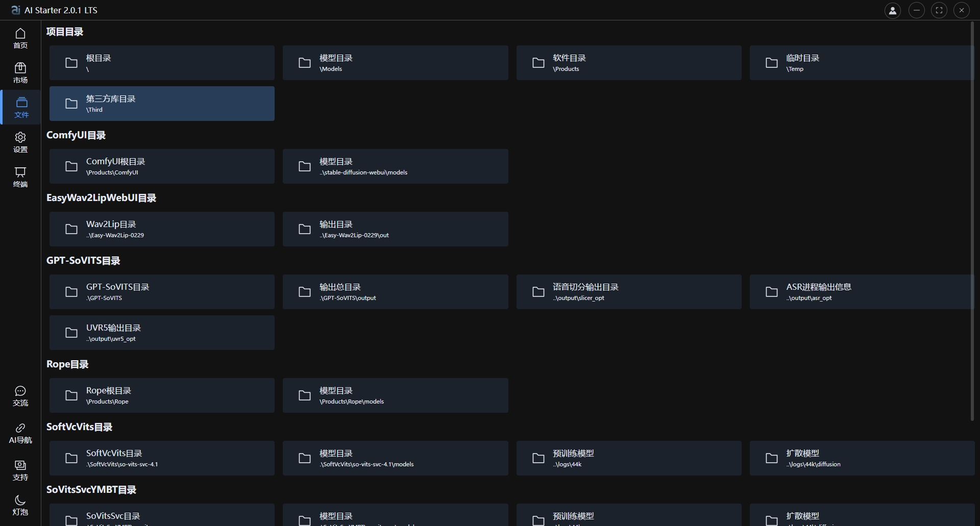Open the 市场 marketplace sidebar icon
The image size is (980, 526).
coord(20,72)
